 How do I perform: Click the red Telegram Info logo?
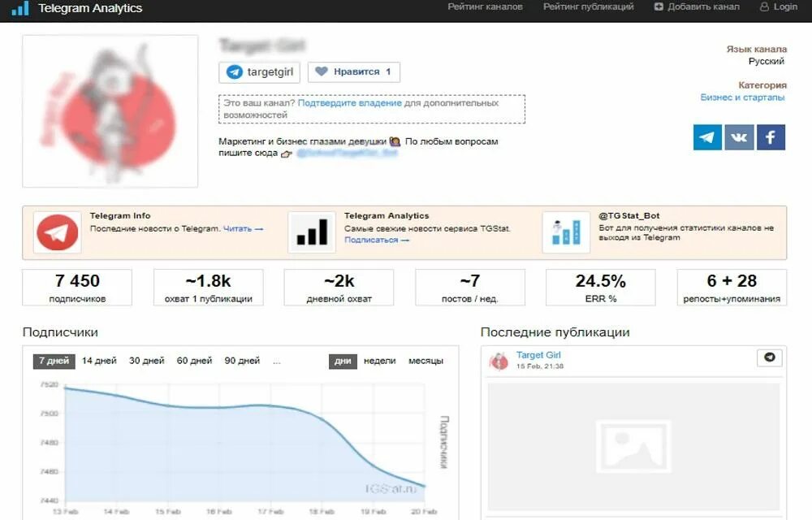coord(58,232)
